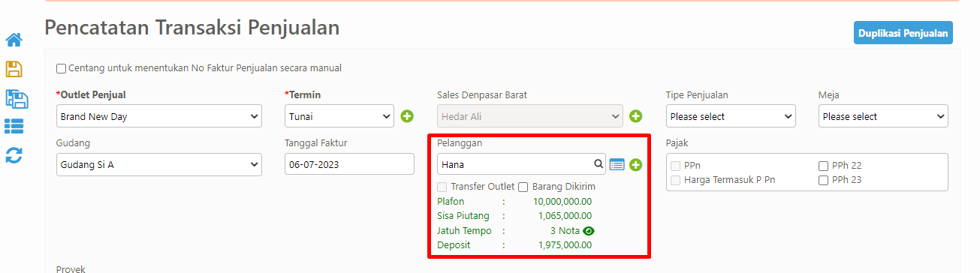Viewport: 980px width, 273px height.
Task: Open customer list icon beside Pelanggan field
Action: 617,164
